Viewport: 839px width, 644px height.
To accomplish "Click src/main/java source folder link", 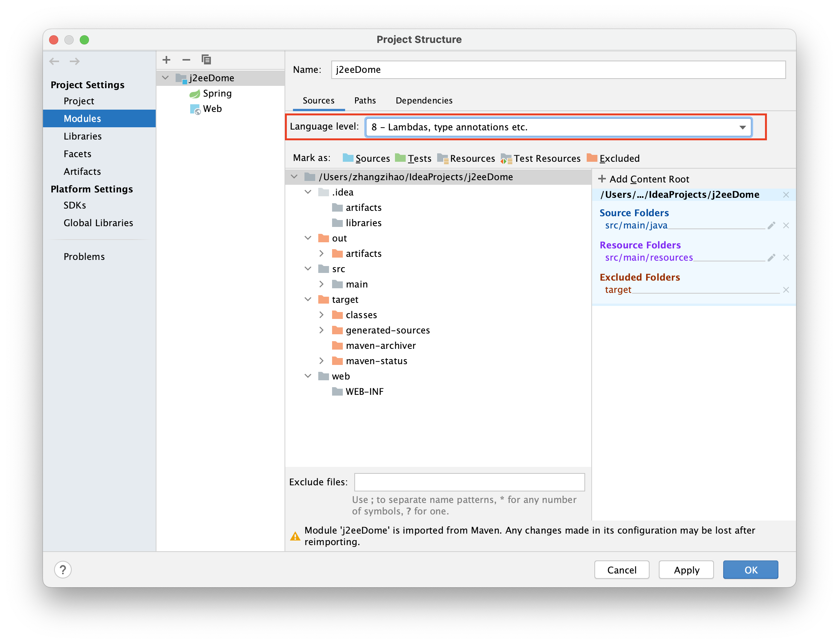I will pyautogui.click(x=636, y=225).
